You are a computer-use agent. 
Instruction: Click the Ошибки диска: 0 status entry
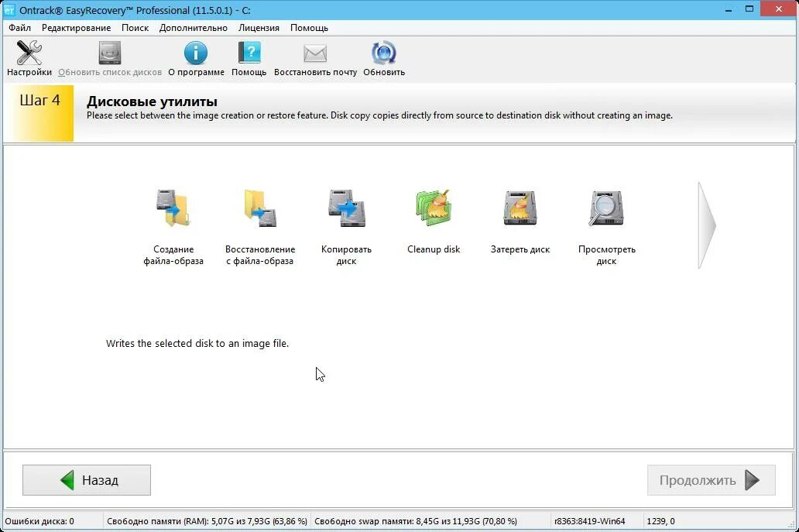coord(39,521)
